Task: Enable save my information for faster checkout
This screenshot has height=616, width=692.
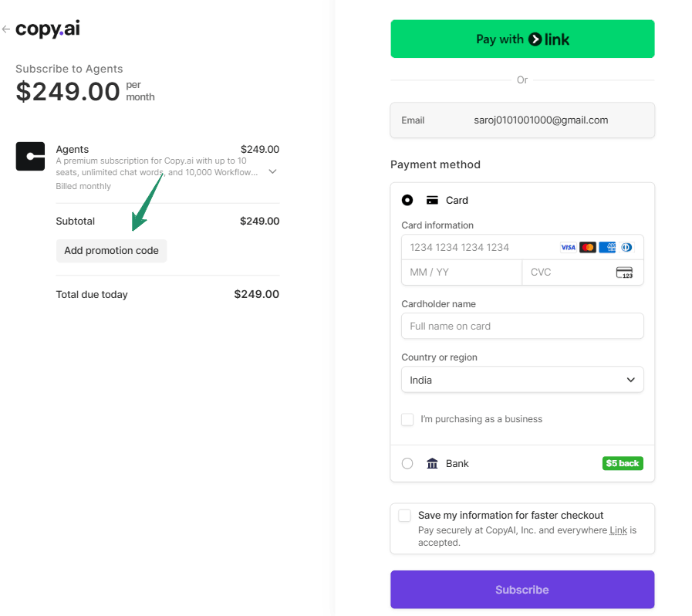Action: tap(404, 515)
